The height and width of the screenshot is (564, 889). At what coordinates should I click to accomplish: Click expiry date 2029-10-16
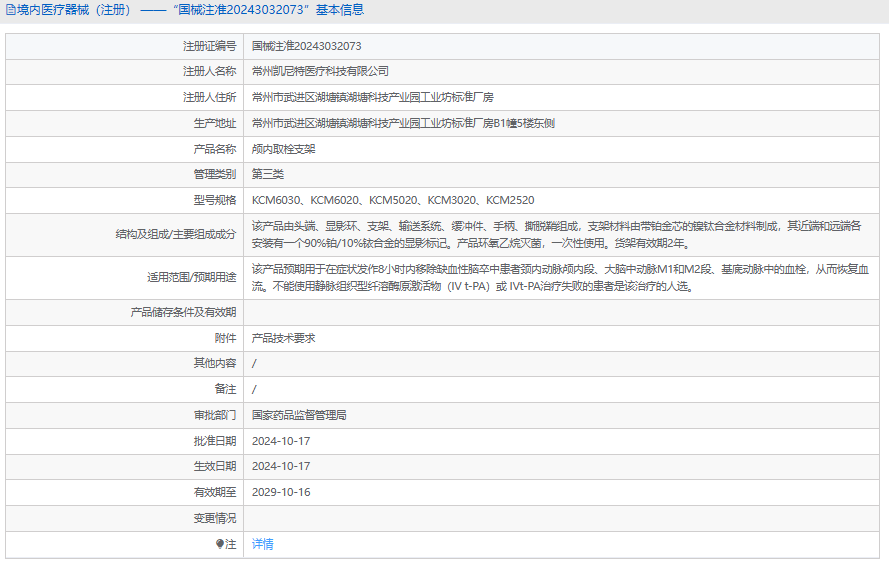pyautogui.click(x=281, y=493)
